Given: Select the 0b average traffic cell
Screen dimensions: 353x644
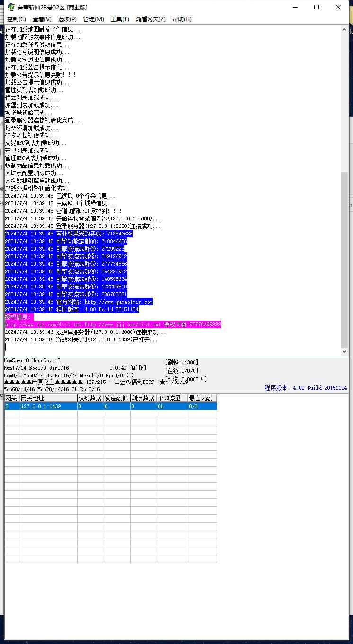Looking at the screenshot, I should coord(172,406).
